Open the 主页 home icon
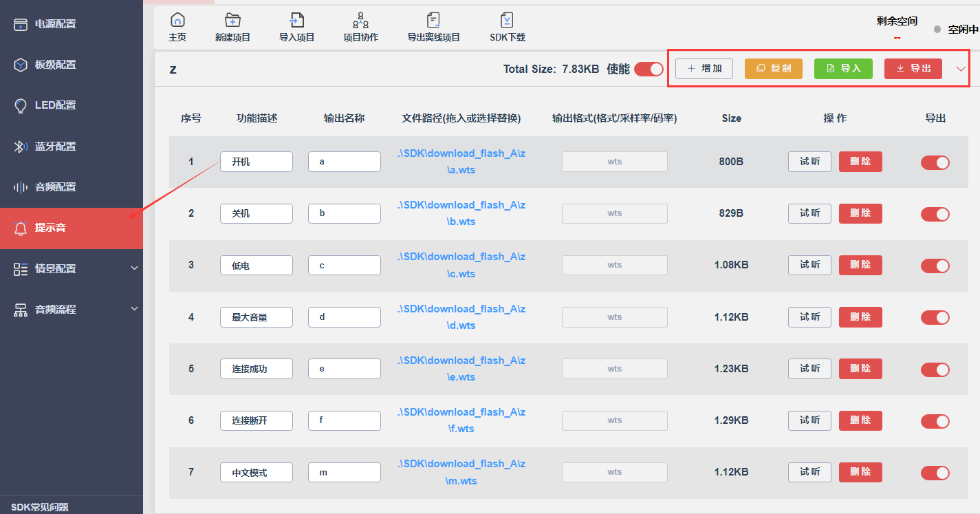This screenshot has width=980, height=514. click(177, 20)
